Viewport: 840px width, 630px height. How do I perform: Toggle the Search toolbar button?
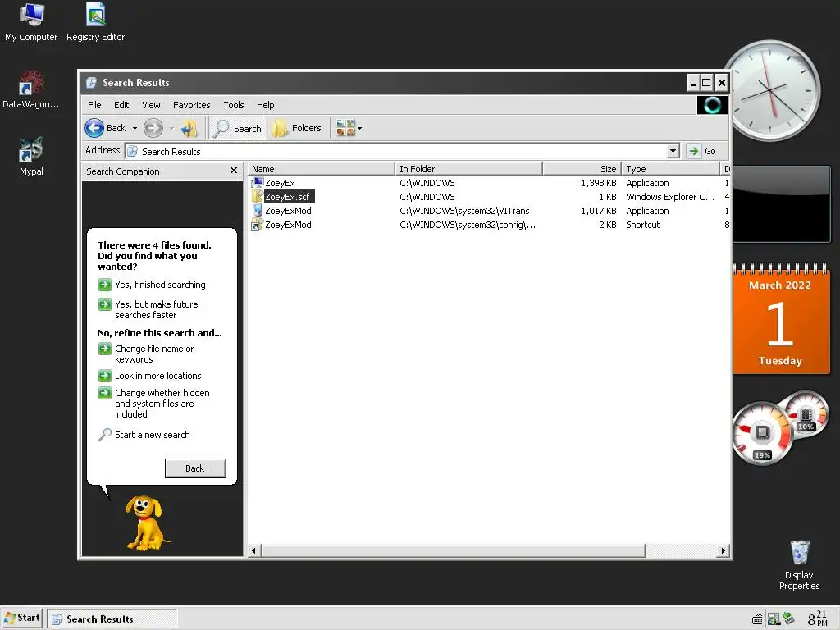[237, 128]
